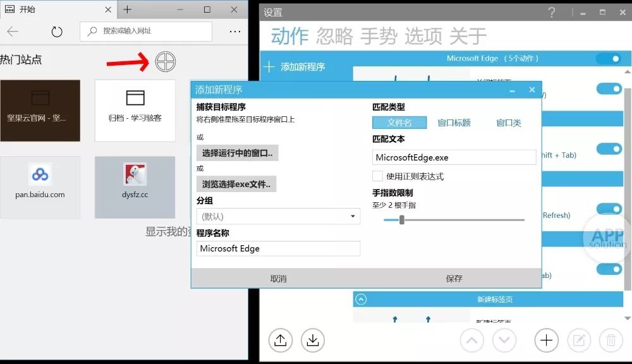Toggle the first action switch below header
Viewport: 632px width, 364px height.
tap(609, 88)
